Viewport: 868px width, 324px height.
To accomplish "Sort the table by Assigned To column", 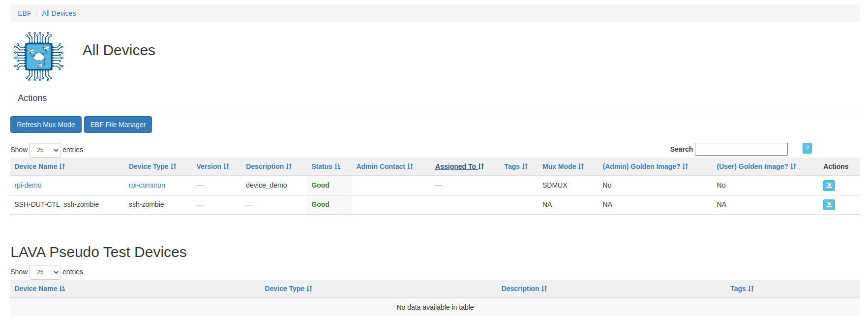I will tap(459, 166).
